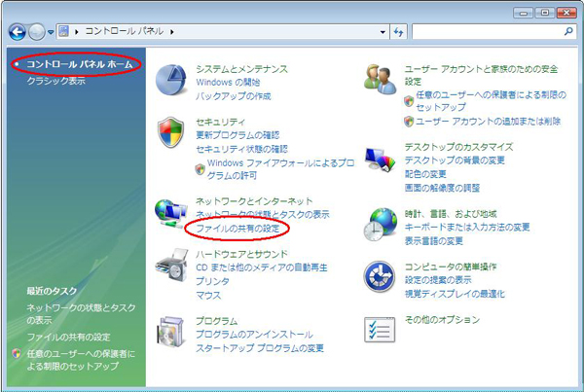Open 時計、言語、および地域 category

(x=451, y=214)
